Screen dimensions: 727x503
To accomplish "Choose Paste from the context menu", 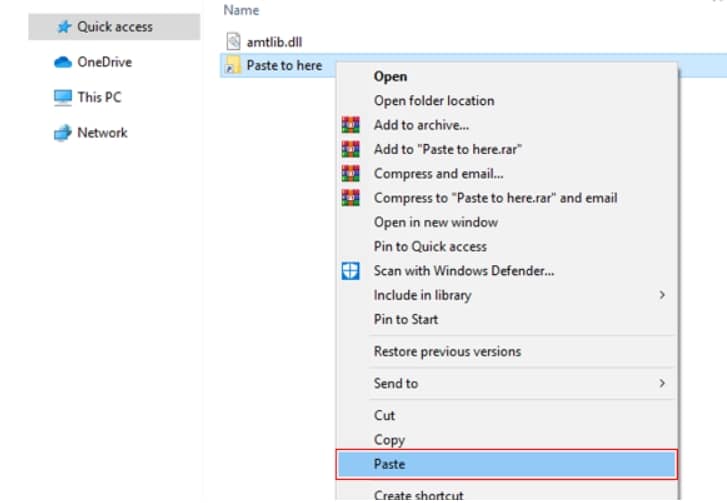I will [x=389, y=464].
